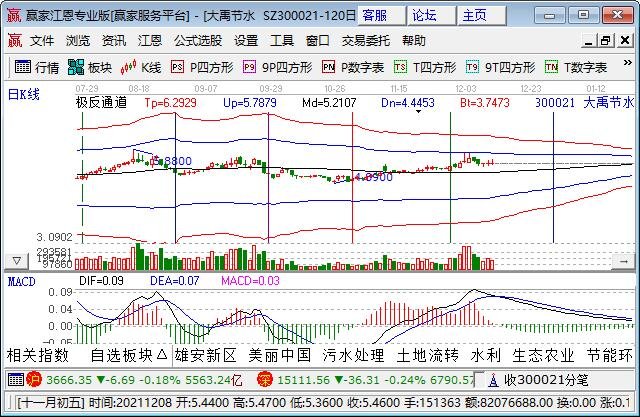Open the 土地流转 sector tab
The image size is (640, 417).
(x=428, y=355)
